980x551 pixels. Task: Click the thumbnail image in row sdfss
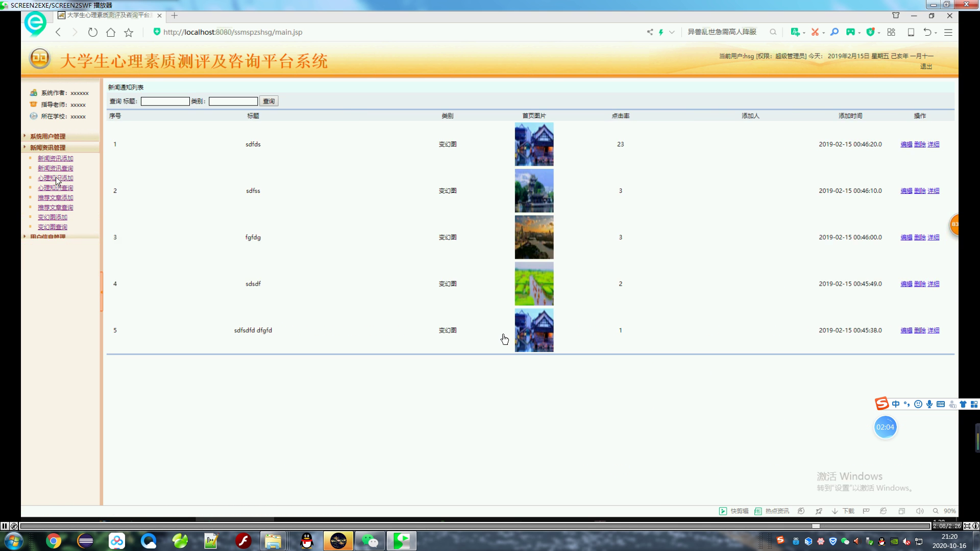[x=534, y=191]
